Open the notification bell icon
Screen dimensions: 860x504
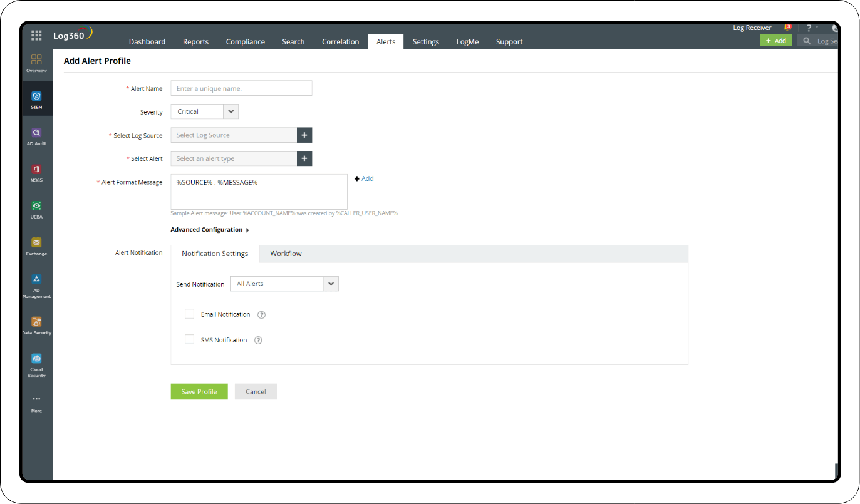tap(787, 28)
